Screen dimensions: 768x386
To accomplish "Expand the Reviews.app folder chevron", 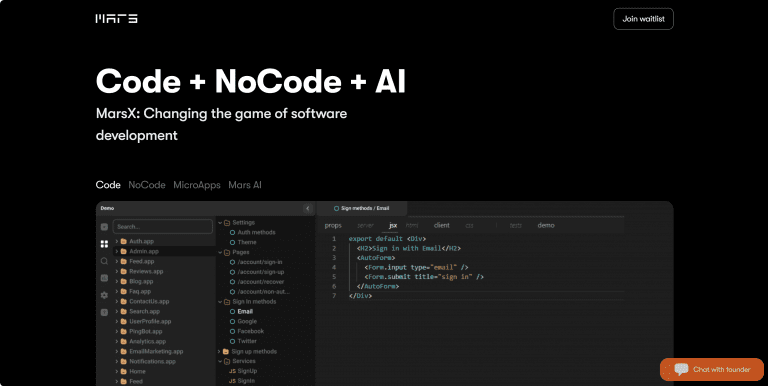I will pos(117,271).
